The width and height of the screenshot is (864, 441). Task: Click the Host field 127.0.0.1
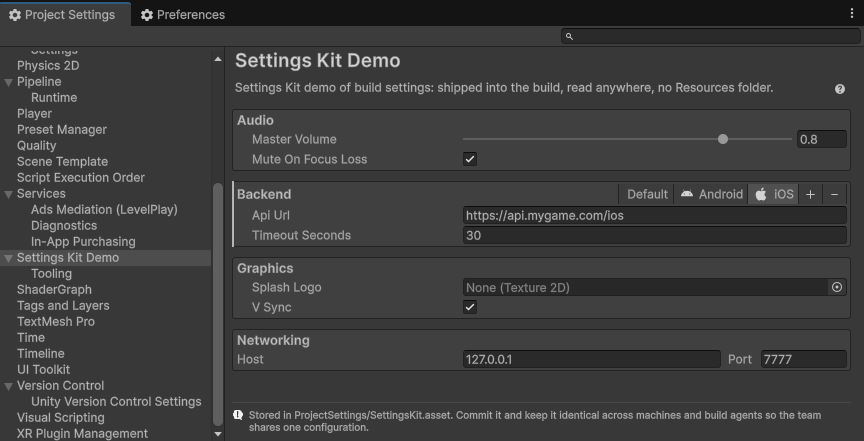click(592, 359)
